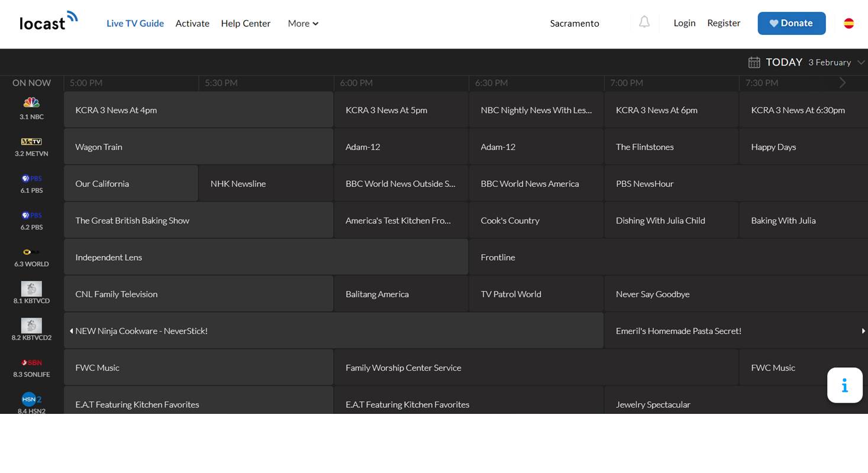
Task: Expand the More menu
Action: (303, 24)
